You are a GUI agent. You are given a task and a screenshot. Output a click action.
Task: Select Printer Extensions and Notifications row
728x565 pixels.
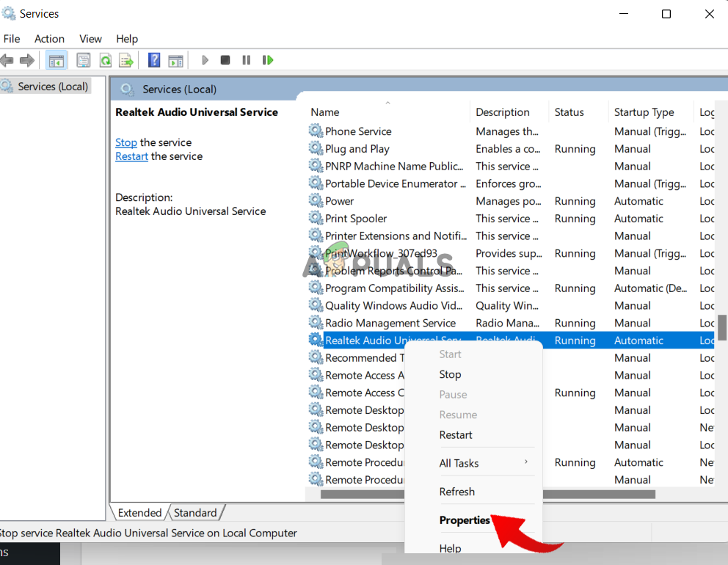510,236
